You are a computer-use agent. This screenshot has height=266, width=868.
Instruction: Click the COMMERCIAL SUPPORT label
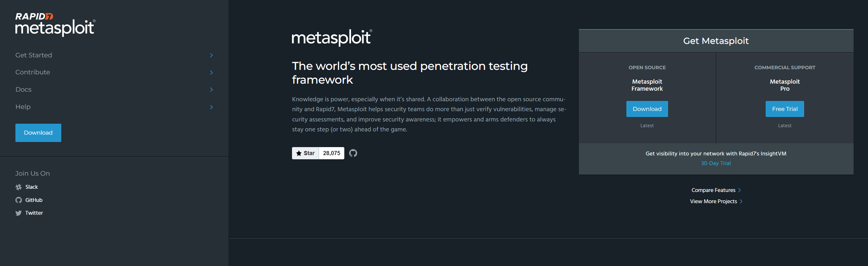tap(785, 67)
